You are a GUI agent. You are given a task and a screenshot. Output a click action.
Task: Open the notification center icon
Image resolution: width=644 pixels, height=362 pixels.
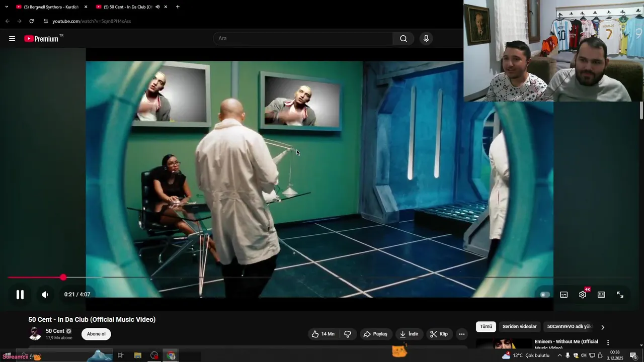634,356
